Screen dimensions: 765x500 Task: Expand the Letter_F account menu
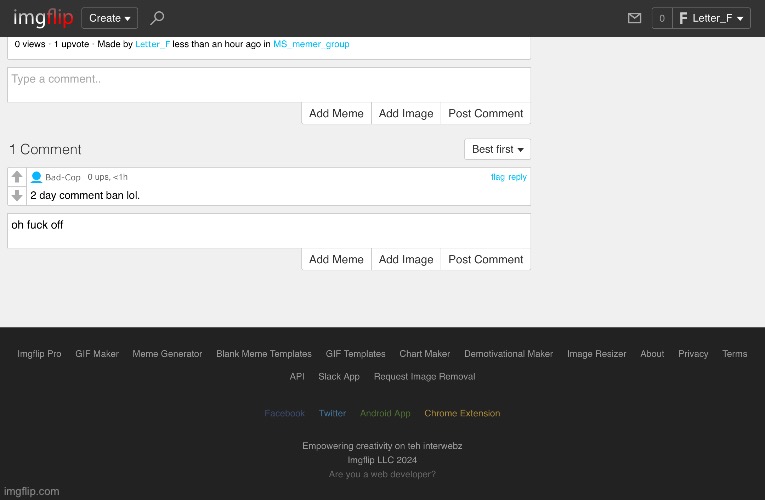711,18
